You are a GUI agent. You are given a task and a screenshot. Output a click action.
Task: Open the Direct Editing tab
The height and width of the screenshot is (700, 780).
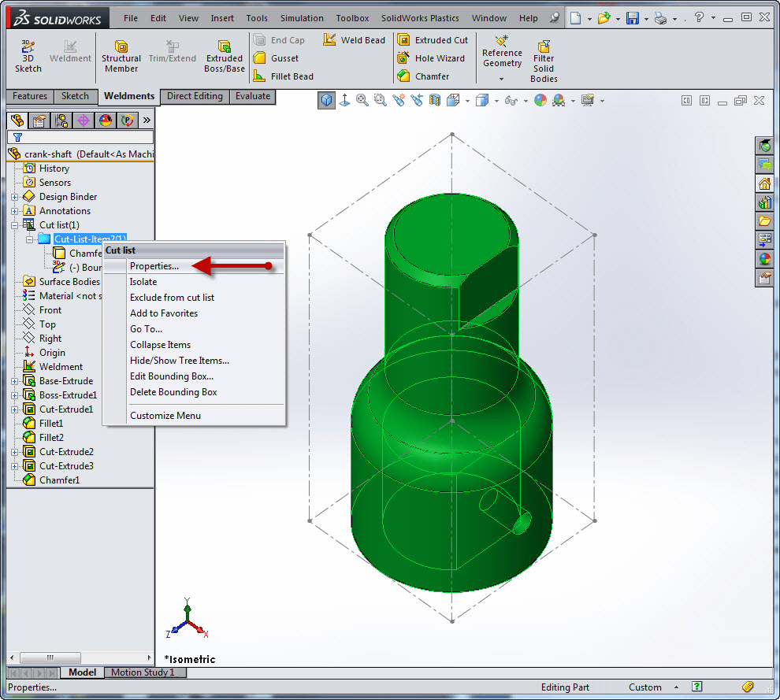click(195, 96)
